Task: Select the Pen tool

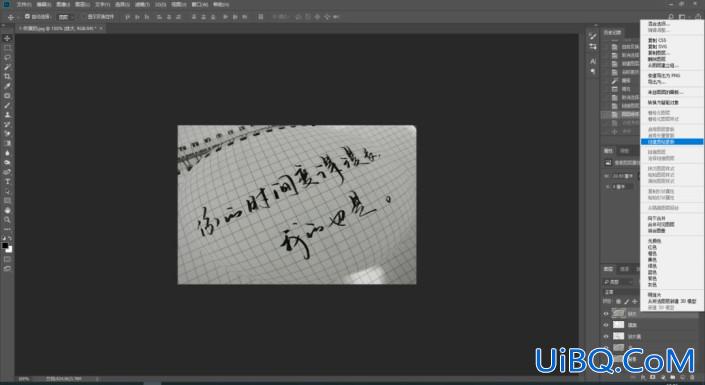Action: pos(7,172)
